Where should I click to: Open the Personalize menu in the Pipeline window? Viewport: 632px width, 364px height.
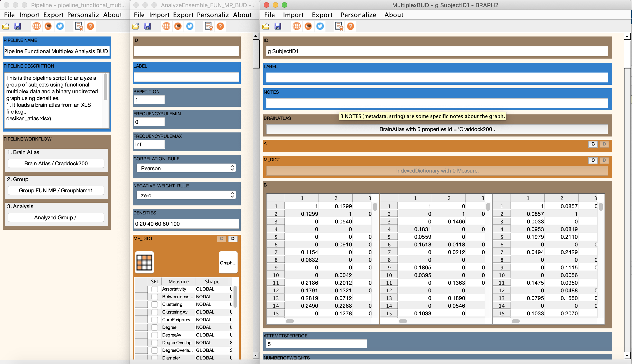point(82,15)
